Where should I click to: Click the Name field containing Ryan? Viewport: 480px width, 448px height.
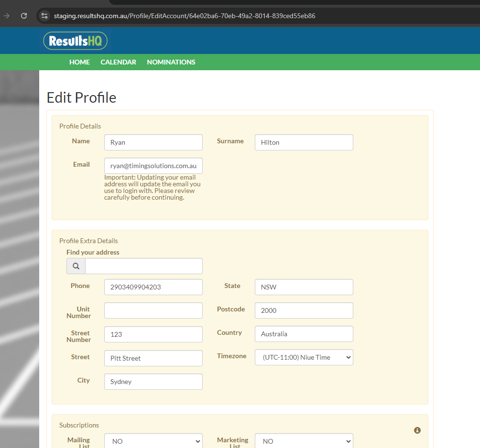coord(153,142)
